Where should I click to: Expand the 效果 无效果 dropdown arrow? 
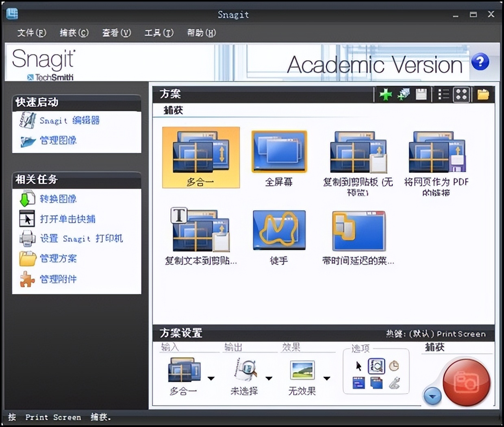pos(326,379)
